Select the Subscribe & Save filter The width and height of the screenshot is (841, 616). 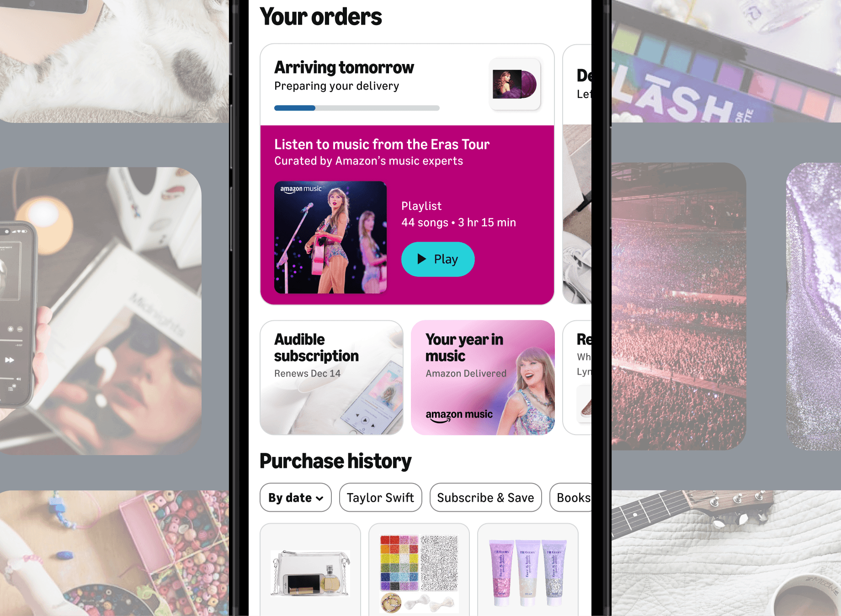(485, 498)
